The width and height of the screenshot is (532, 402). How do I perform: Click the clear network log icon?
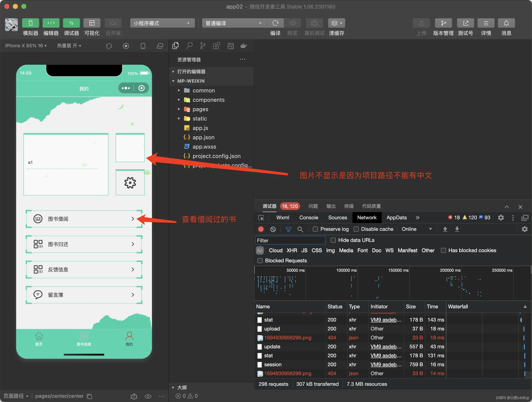[x=273, y=229]
